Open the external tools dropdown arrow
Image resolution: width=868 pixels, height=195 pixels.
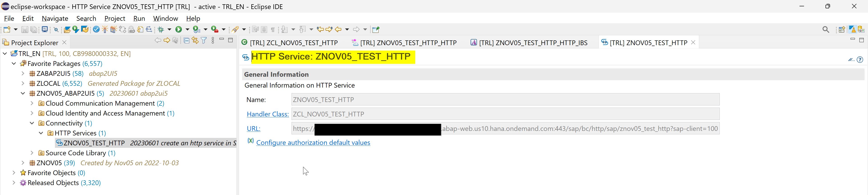(x=223, y=30)
